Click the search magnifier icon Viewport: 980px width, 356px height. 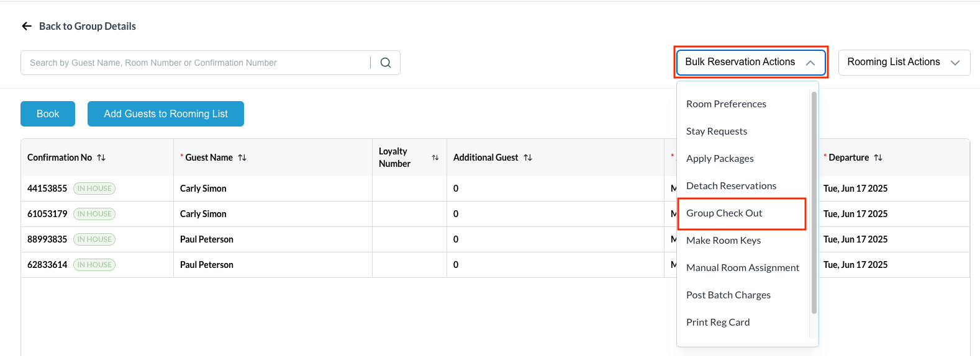pos(386,63)
